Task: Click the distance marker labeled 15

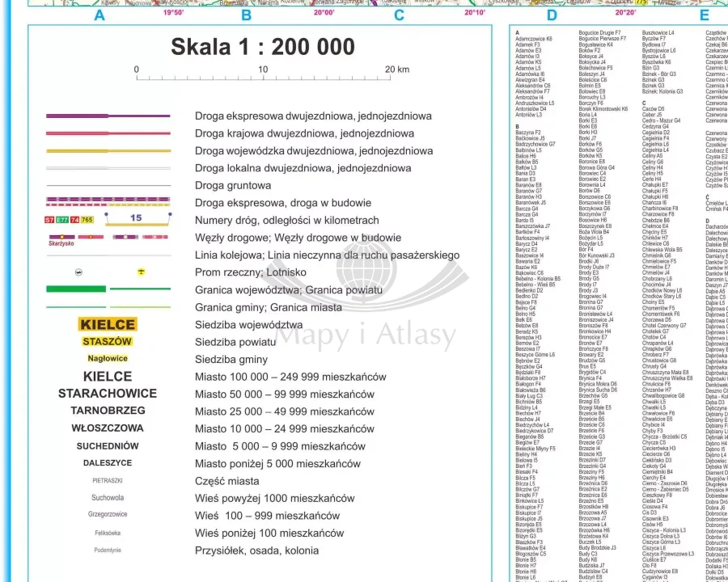Action: tap(135, 218)
